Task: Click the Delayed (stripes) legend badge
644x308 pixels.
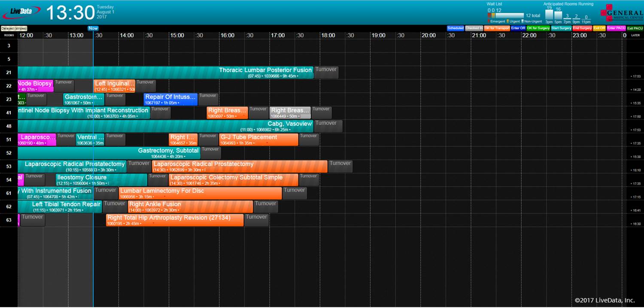Action: tap(15, 27)
